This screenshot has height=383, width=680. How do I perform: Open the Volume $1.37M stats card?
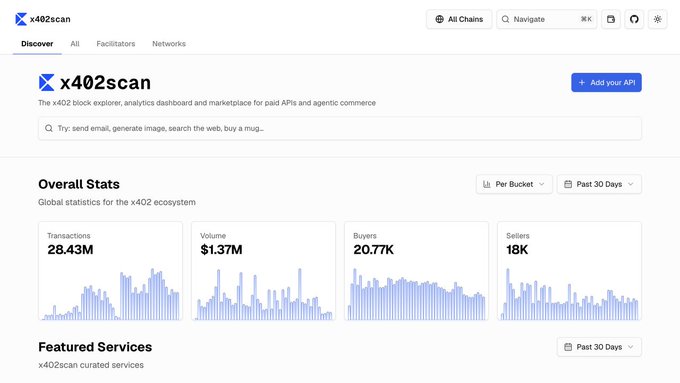click(x=263, y=271)
